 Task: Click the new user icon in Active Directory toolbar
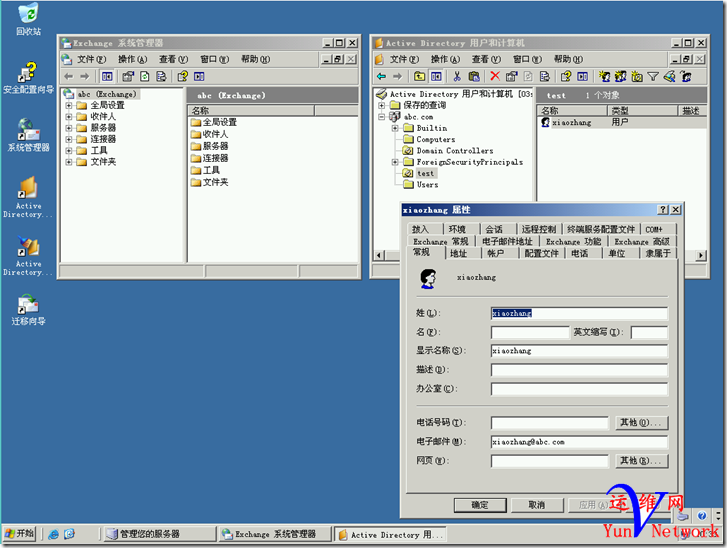pyautogui.click(x=604, y=76)
